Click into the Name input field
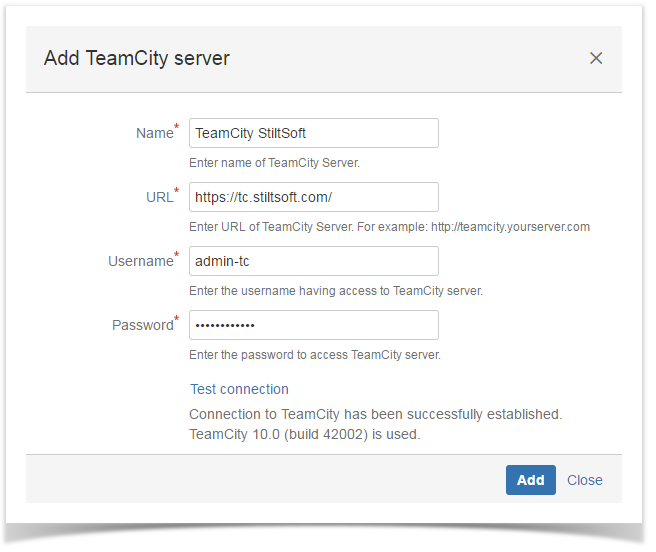656x552 pixels. [313, 133]
